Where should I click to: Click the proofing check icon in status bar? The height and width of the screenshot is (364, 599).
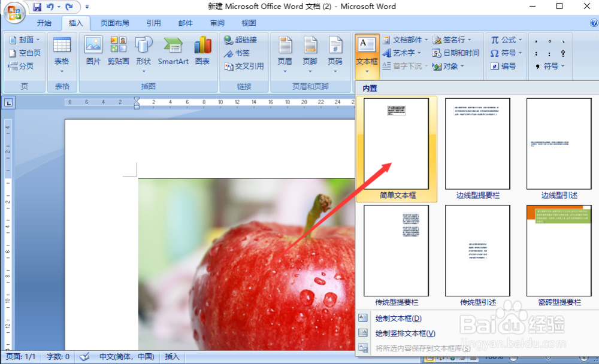pyautogui.click(x=84, y=357)
